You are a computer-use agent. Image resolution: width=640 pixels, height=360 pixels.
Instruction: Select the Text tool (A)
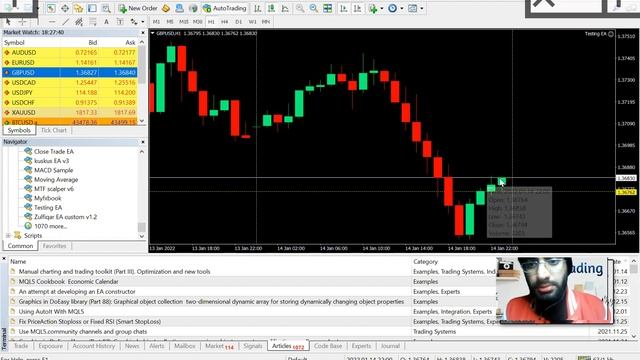click(x=106, y=22)
